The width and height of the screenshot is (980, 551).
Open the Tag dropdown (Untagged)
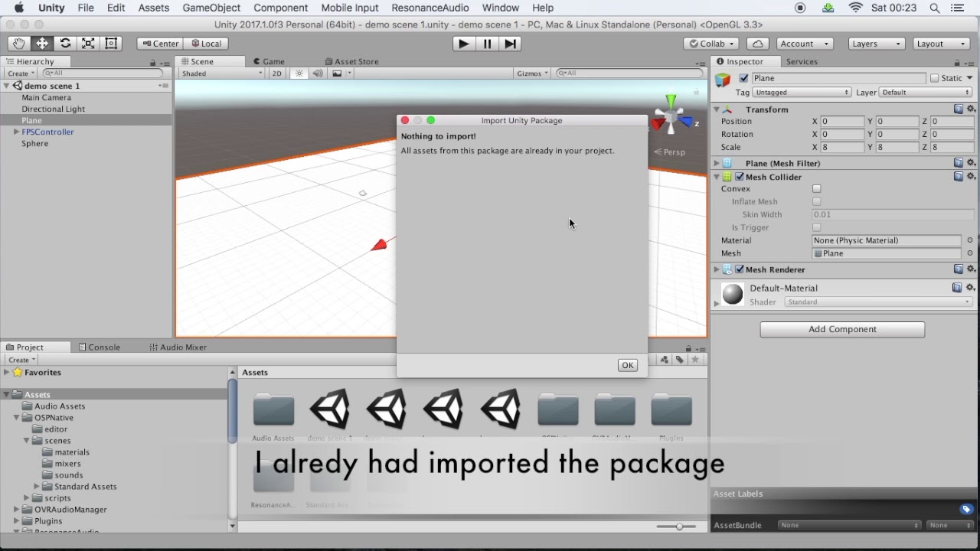[802, 92]
